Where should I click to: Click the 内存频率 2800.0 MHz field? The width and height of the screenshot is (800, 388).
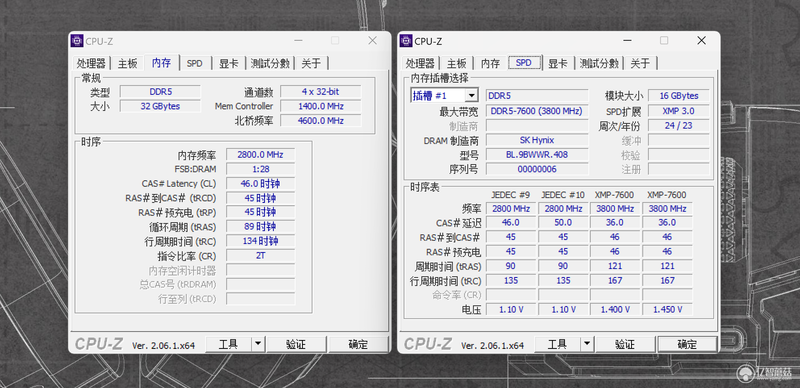[260, 155]
